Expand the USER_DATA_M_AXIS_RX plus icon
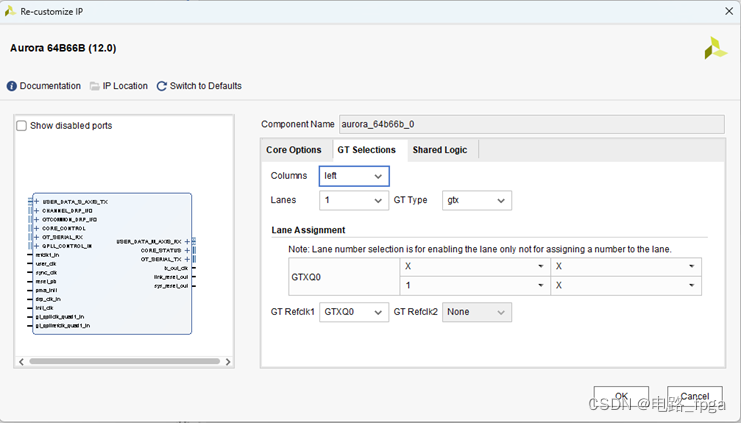 187,242
